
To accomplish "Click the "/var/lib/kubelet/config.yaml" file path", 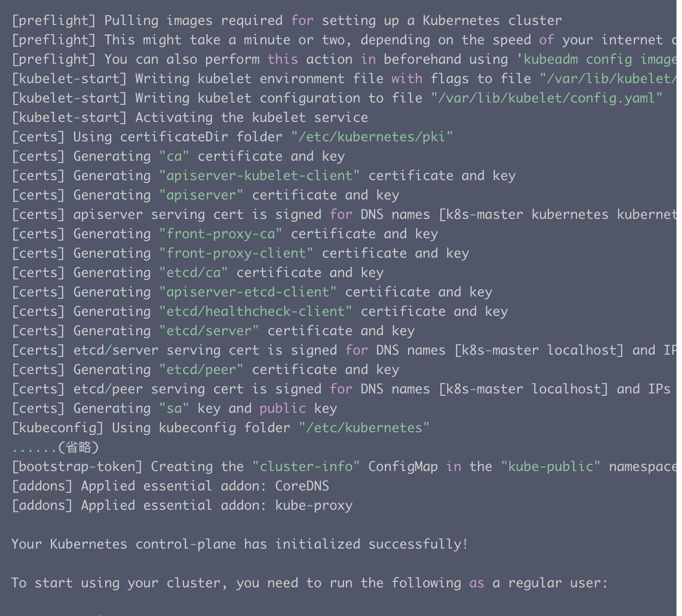I will click(547, 98).
